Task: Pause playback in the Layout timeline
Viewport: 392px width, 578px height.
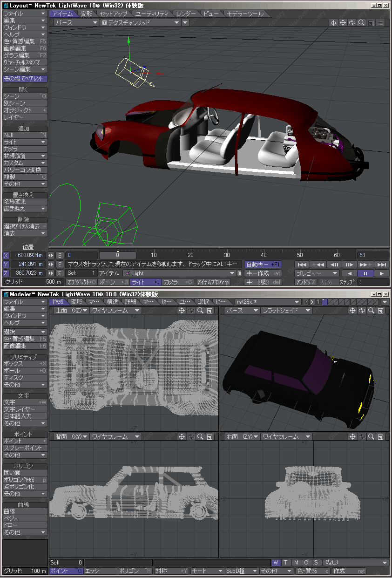Action: (x=365, y=273)
